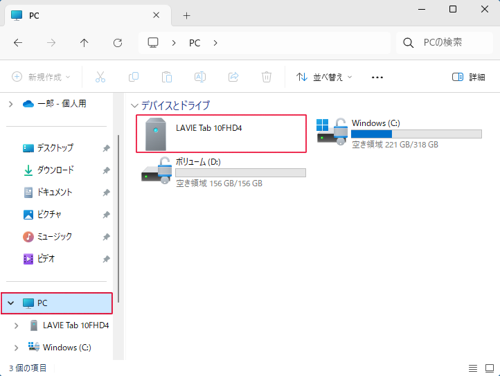The image size is (500, 376).
Task: Click pin icon beside ビデオ
Action: (x=106, y=259)
